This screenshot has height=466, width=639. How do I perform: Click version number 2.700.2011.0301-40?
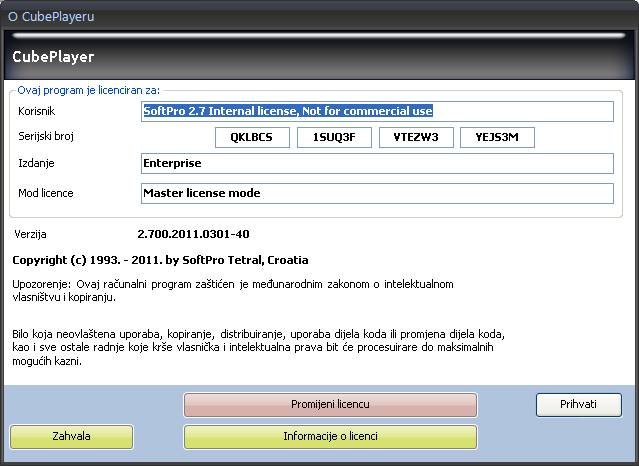pos(193,234)
